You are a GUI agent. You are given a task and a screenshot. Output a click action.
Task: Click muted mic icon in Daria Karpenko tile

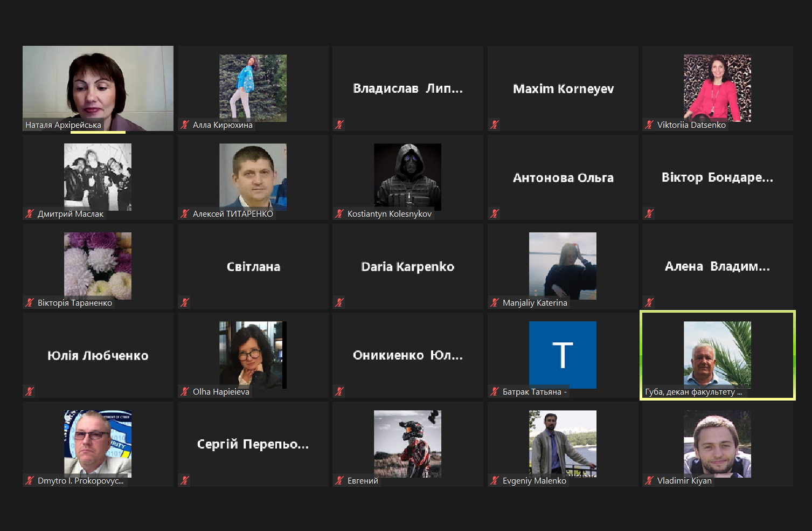[339, 302]
